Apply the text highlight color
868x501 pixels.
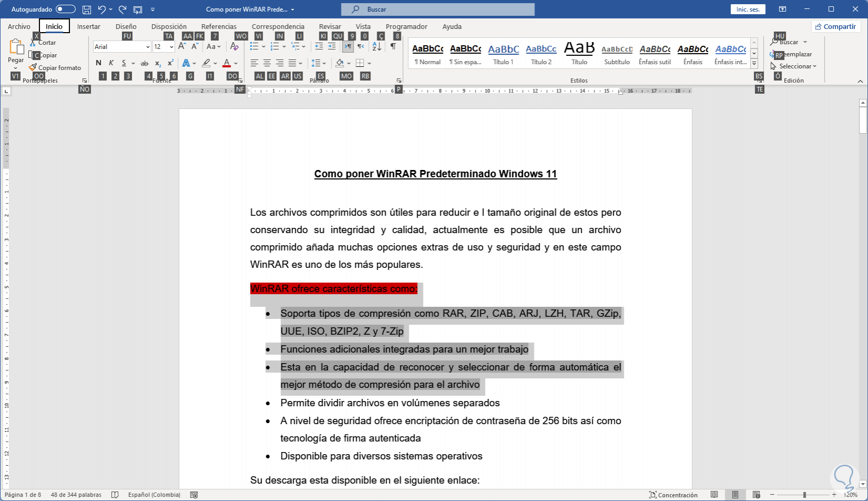point(206,63)
